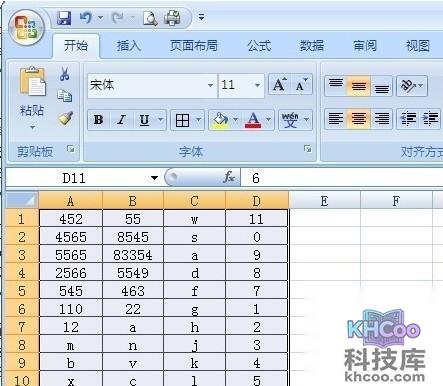
Task: Increase the cell indent
Action: pyautogui.click(x=430, y=118)
